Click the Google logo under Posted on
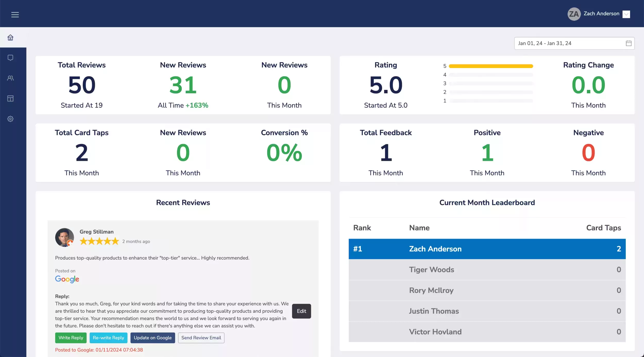This screenshot has height=357, width=644. pos(67,279)
